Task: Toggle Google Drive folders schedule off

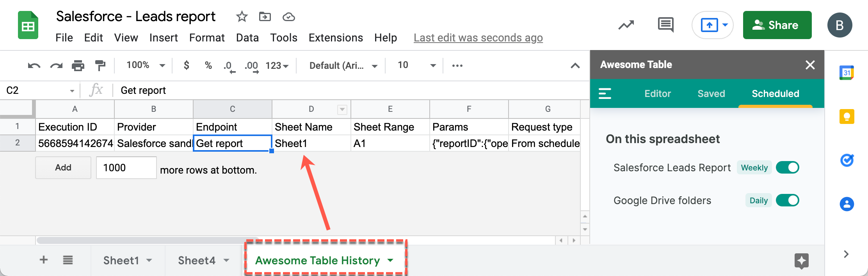Action: [x=787, y=200]
